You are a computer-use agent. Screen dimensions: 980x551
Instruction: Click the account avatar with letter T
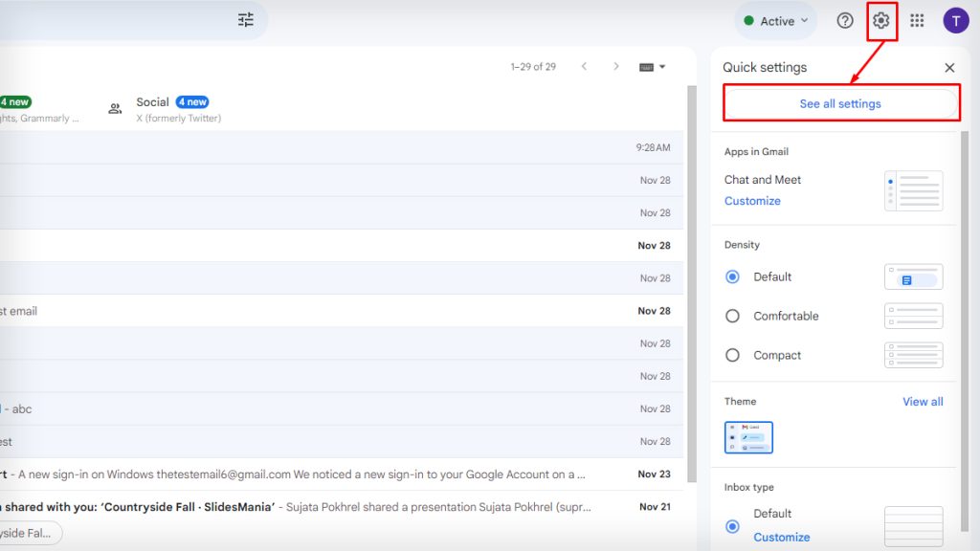[x=956, y=20]
